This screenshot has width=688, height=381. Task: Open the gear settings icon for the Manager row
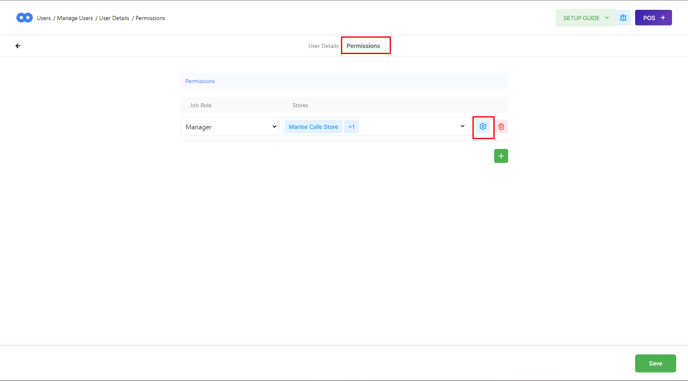tap(483, 126)
